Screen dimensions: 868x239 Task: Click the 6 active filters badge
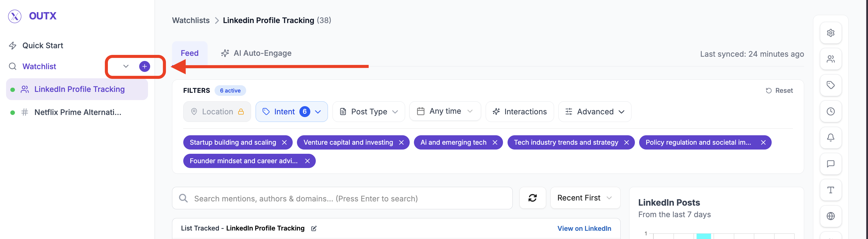point(230,90)
